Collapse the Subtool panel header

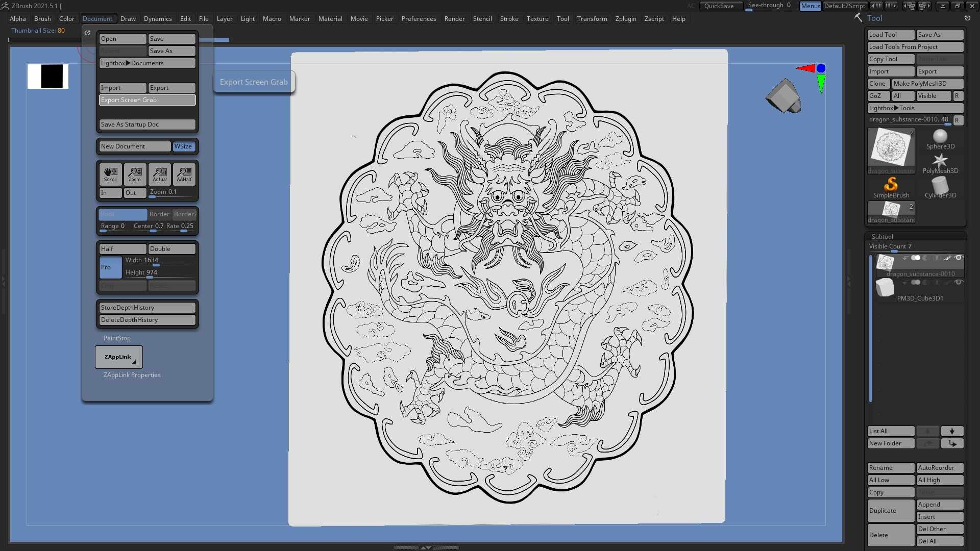883,237
